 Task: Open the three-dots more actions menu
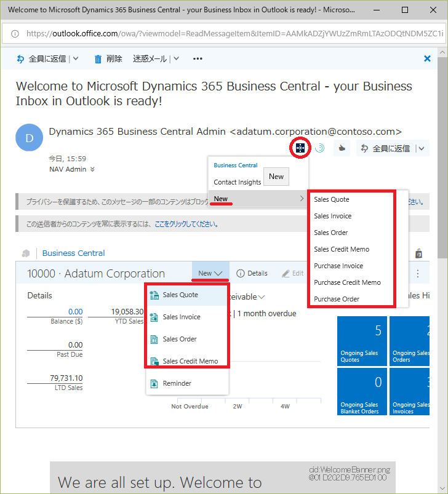pyautogui.click(x=198, y=58)
